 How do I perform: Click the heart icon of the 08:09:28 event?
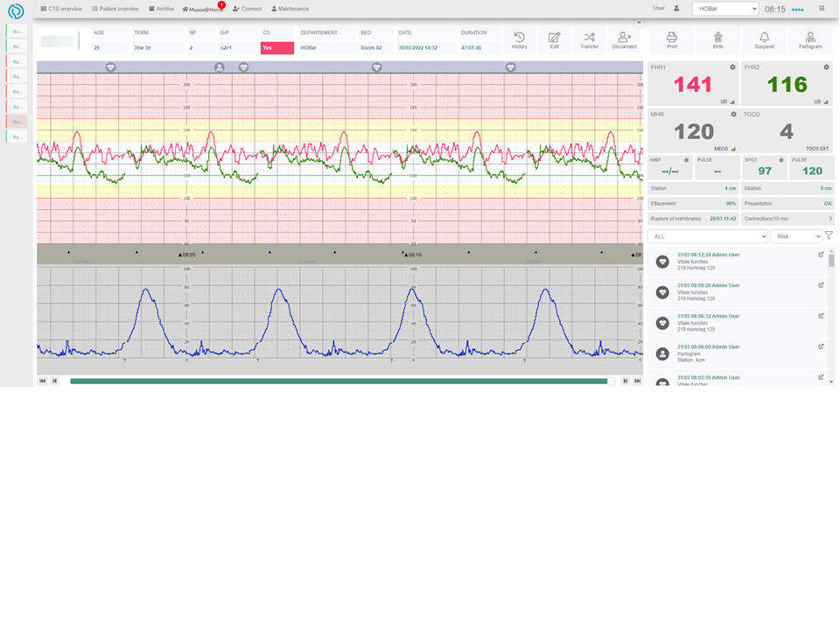pyautogui.click(x=662, y=292)
